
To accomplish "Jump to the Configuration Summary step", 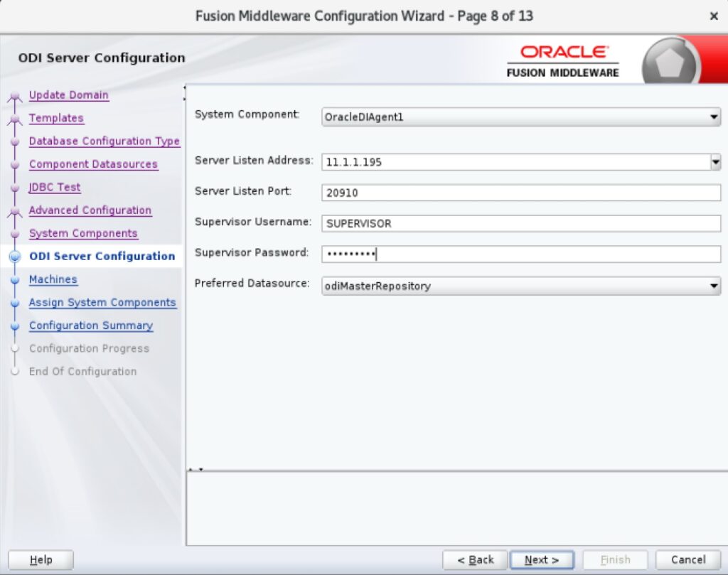I will click(x=91, y=326).
